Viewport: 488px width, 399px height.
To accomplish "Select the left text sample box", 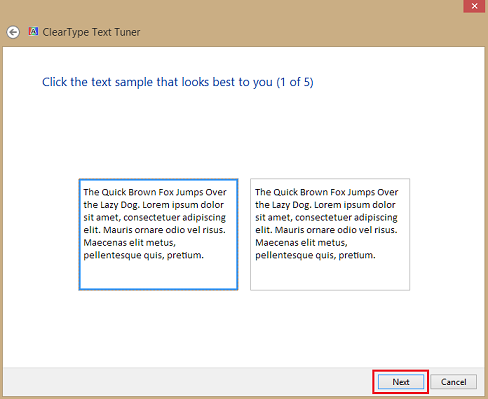I will [158, 234].
